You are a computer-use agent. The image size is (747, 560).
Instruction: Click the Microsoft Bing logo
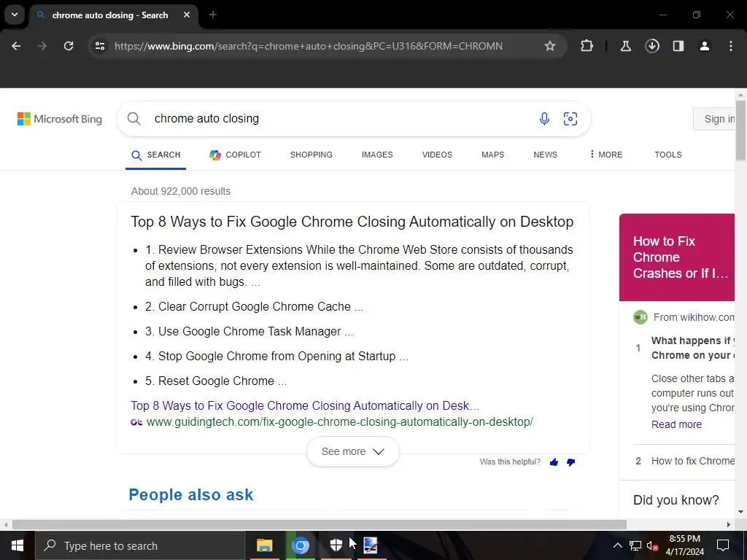click(x=60, y=119)
